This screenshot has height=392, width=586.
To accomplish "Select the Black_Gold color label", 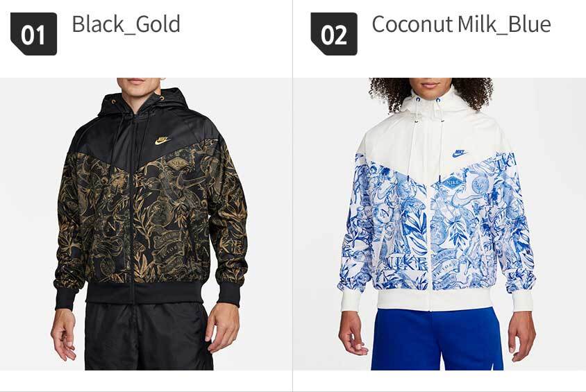I will click(x=126, y=25).
